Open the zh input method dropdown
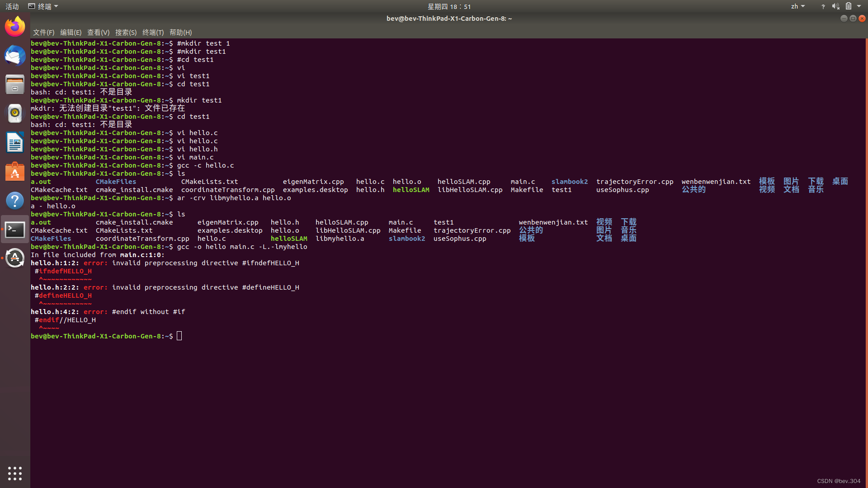 pyautogui.click(x=798, y=6)
